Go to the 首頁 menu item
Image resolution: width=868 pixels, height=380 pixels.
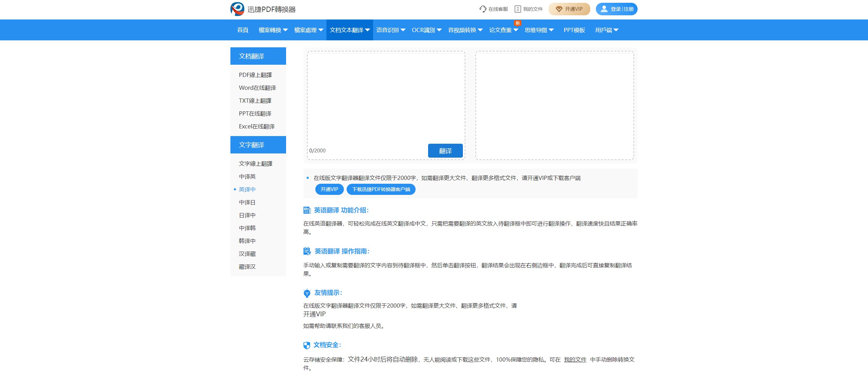[x=243, y=30]
